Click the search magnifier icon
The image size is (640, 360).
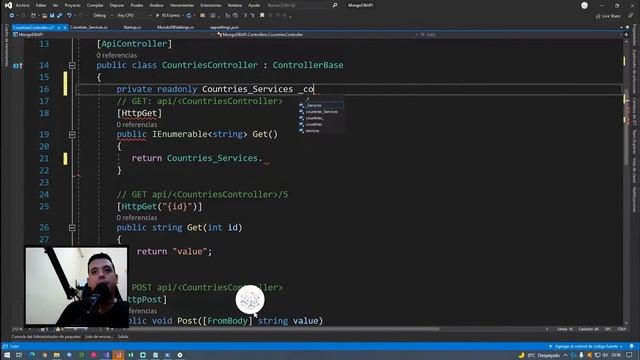coord(335,5)
